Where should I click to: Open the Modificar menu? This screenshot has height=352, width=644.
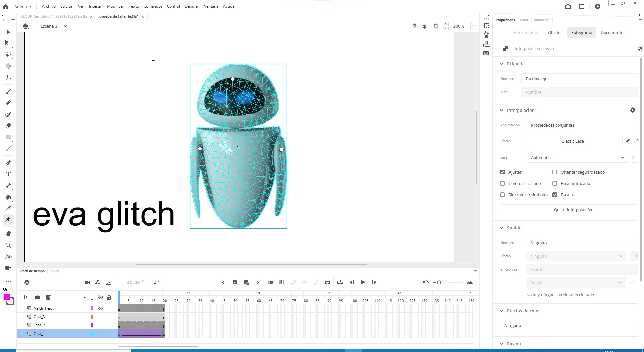point(115,6)
